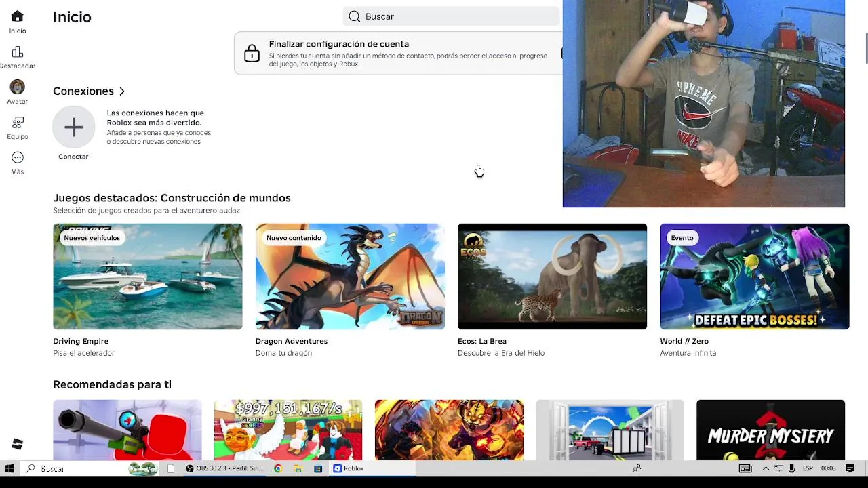The width and height of the screenshot is (868, 488).
Task: Open the truck-in-window recommended game thumbnail
Action: (610, 430)
